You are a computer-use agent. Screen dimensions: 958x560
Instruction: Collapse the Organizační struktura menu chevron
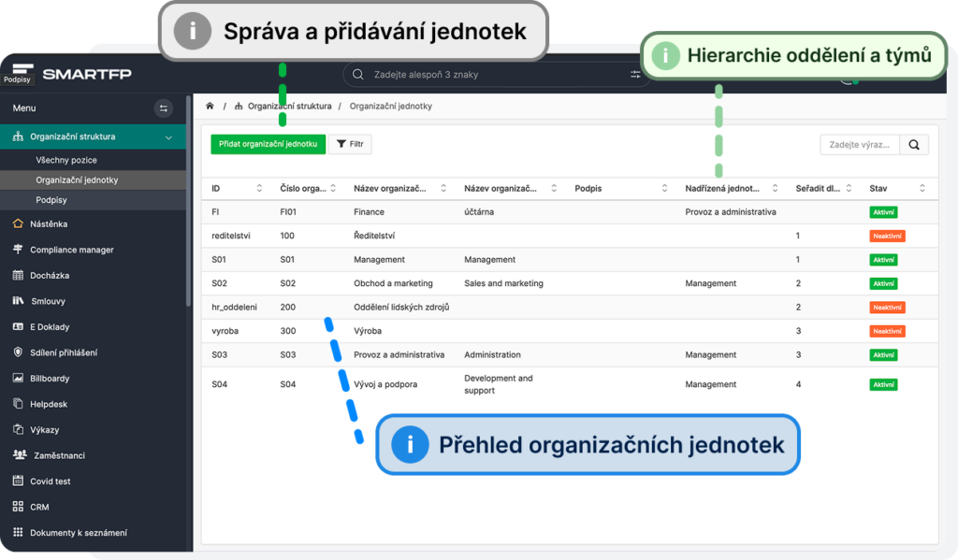point(168,137)
